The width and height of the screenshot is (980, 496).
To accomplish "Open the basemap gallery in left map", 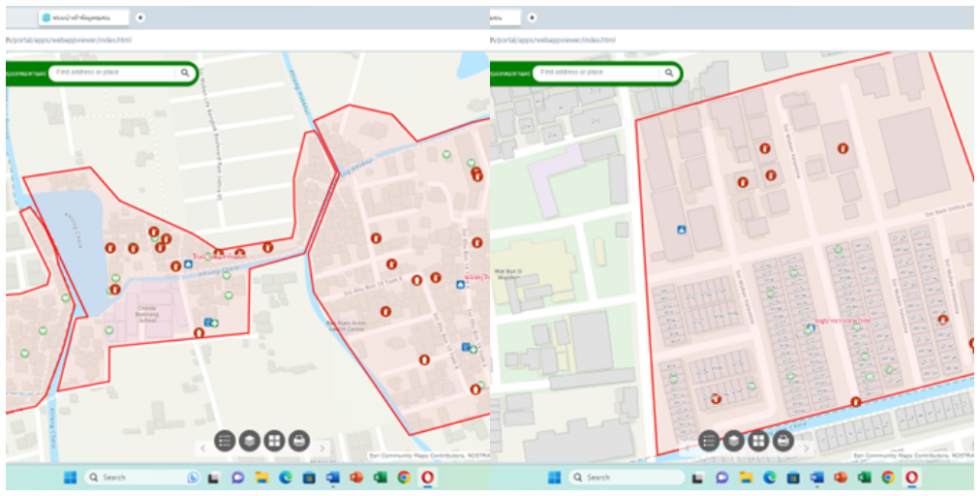I will click(274, 441).
